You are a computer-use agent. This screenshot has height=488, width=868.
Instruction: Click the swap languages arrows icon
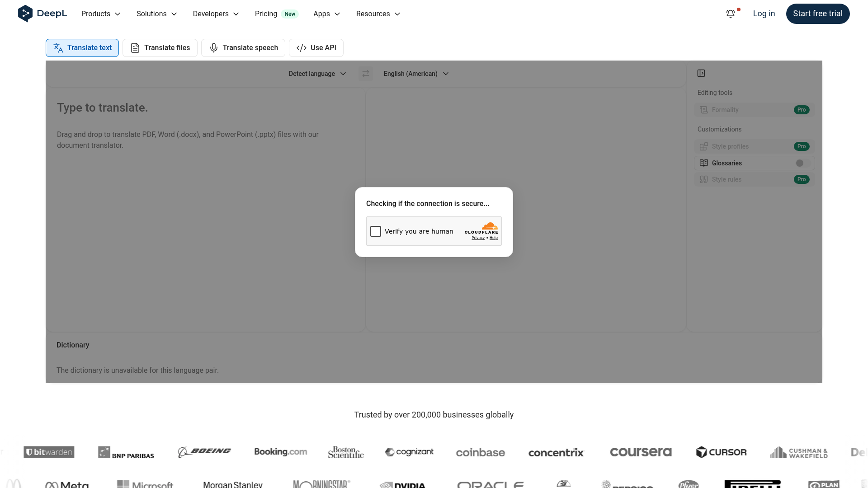(366, 74)
